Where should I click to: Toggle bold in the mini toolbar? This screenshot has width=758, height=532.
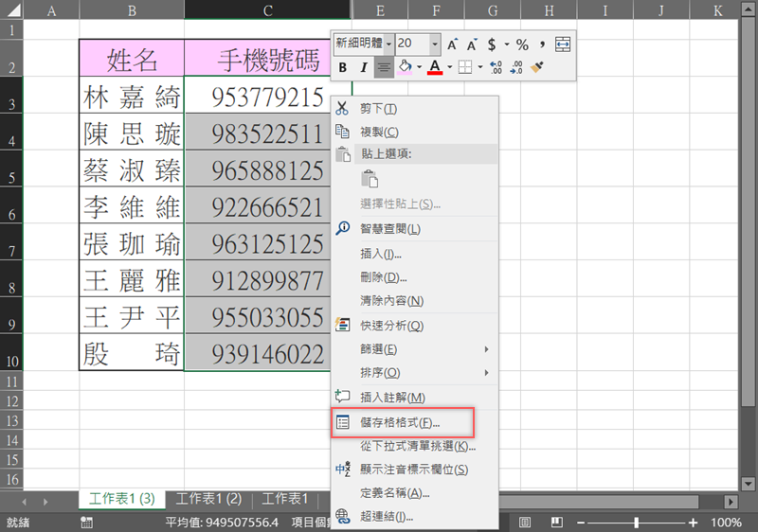click(343, 67)
